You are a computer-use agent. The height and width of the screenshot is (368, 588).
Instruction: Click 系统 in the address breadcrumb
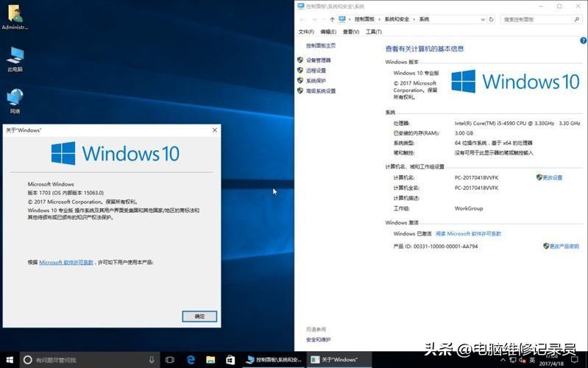click(x=424, y=19)
